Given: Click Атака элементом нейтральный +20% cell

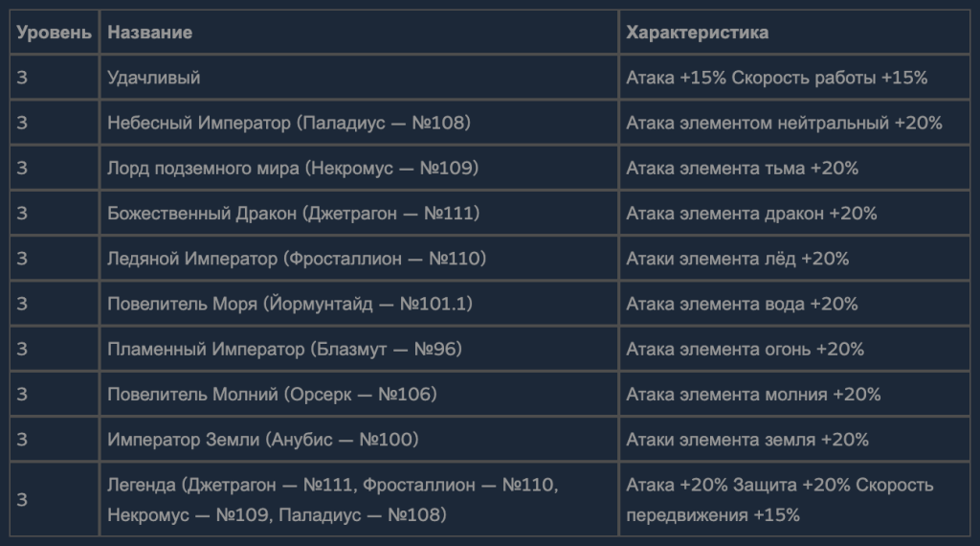Looking at the screenshot, I should (x=794, y=123).
